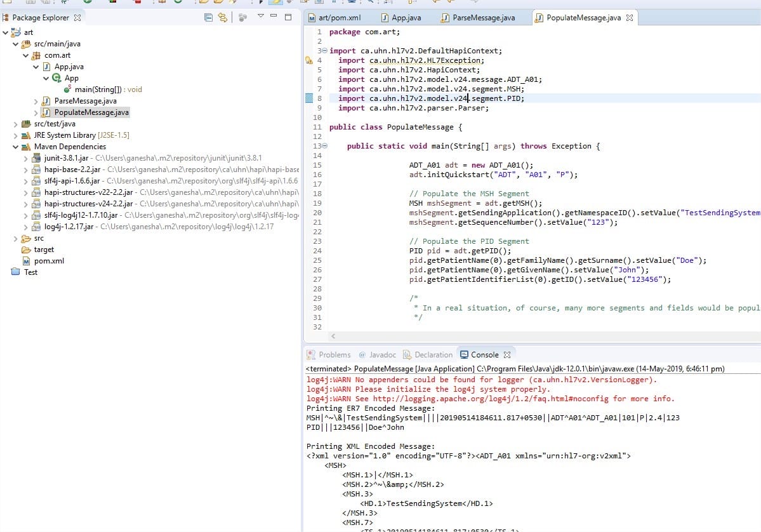
Task: Click the target folder icon
Action: pyautogui.click(x=26, y=249)
